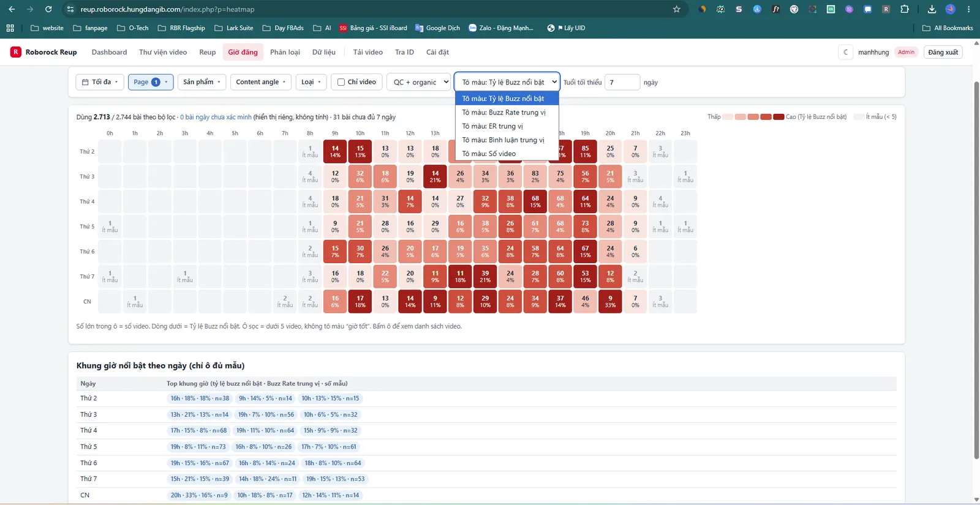Click the chip 19h · 15% · 16% · n=67

pos(200,463)
